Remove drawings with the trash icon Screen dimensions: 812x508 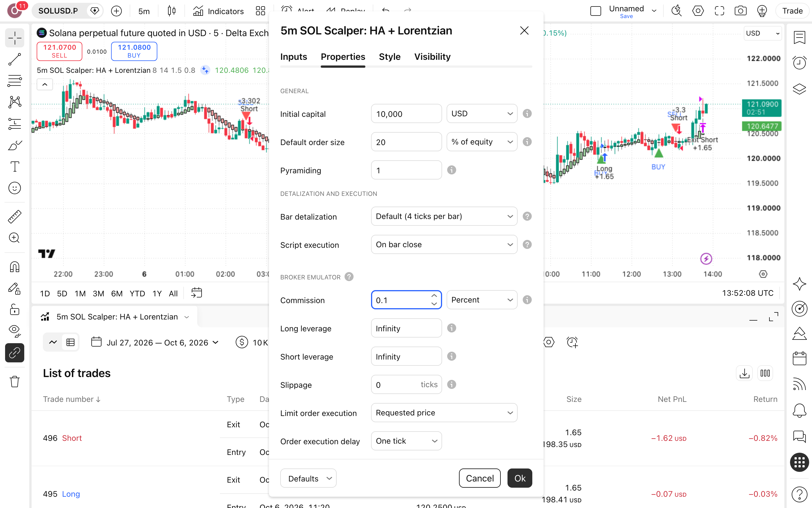[14, 381]
